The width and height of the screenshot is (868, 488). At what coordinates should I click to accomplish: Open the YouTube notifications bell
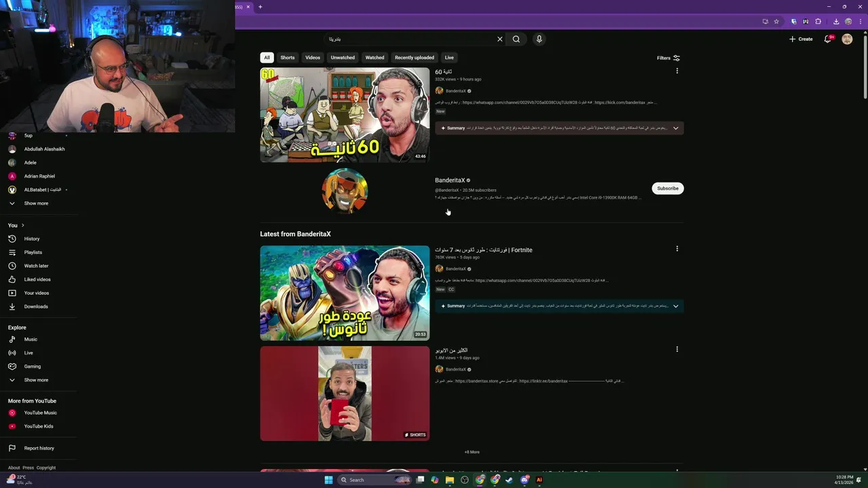coord(827,39)
